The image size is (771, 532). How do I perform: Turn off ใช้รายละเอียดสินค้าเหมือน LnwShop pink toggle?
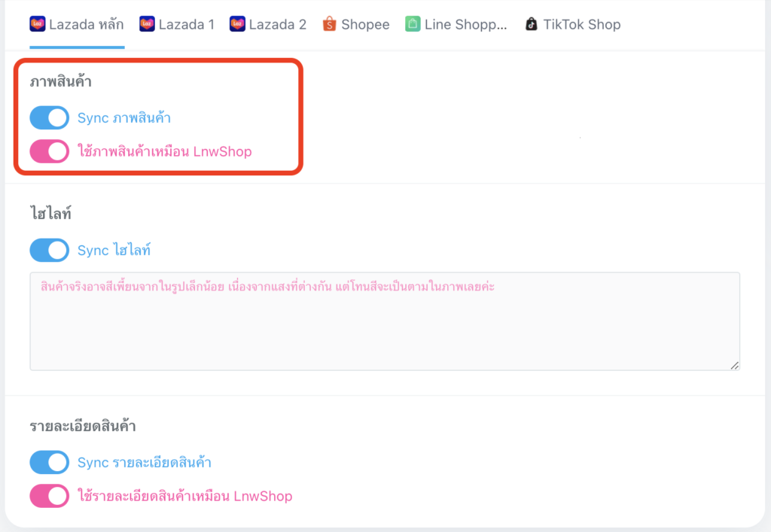(49, 496)
